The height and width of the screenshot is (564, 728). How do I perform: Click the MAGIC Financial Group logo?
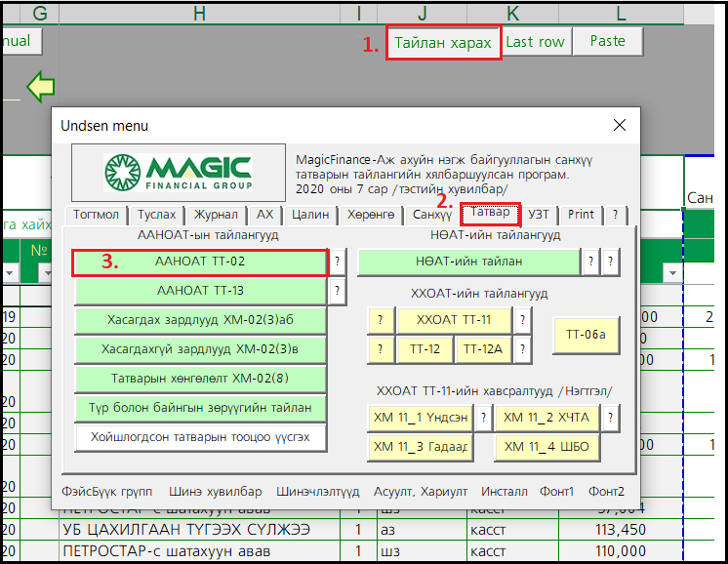coord(179,173)
